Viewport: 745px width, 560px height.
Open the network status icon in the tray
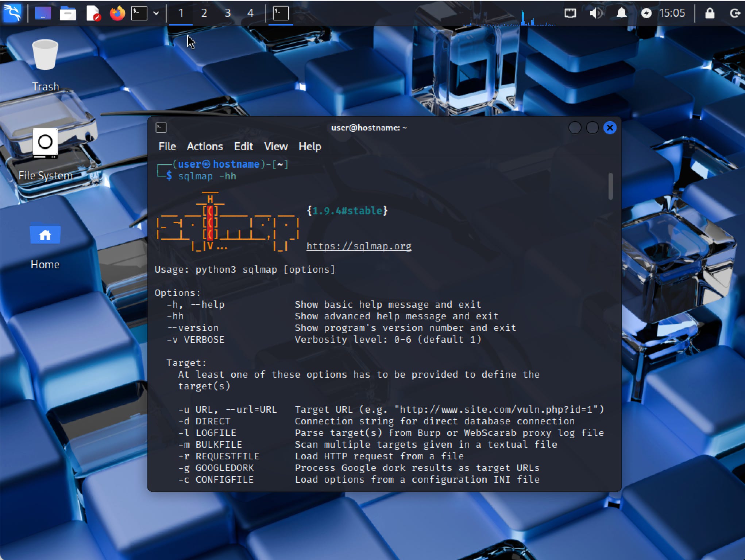click(570, 13)
